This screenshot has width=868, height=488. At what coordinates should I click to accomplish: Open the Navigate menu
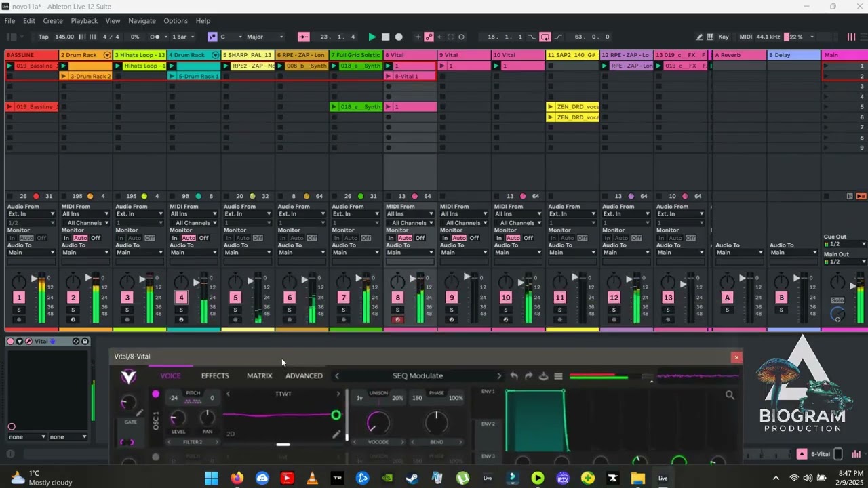pyautogui.click(x=142, y=21)
